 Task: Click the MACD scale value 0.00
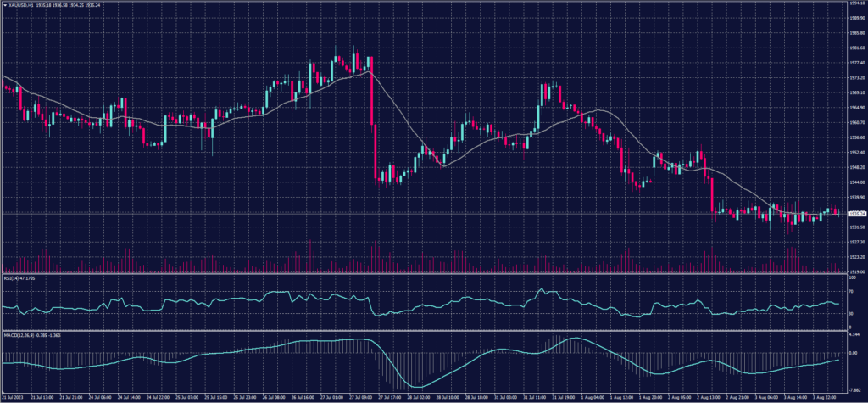852,353
